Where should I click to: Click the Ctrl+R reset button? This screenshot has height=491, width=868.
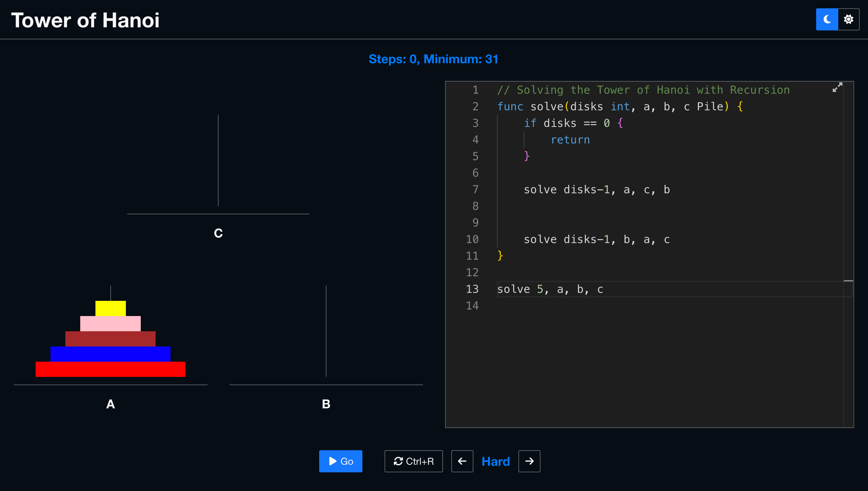pos(413,461)
